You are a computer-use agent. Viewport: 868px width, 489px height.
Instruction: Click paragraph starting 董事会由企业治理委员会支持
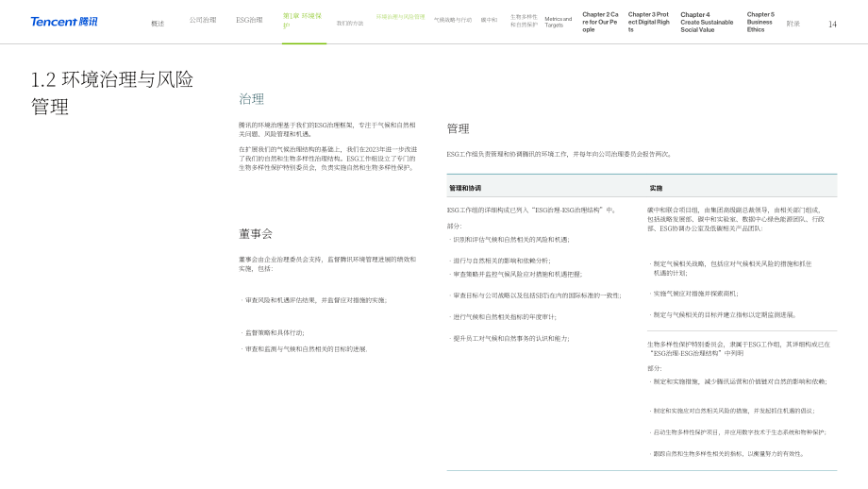tap(327, 263)
